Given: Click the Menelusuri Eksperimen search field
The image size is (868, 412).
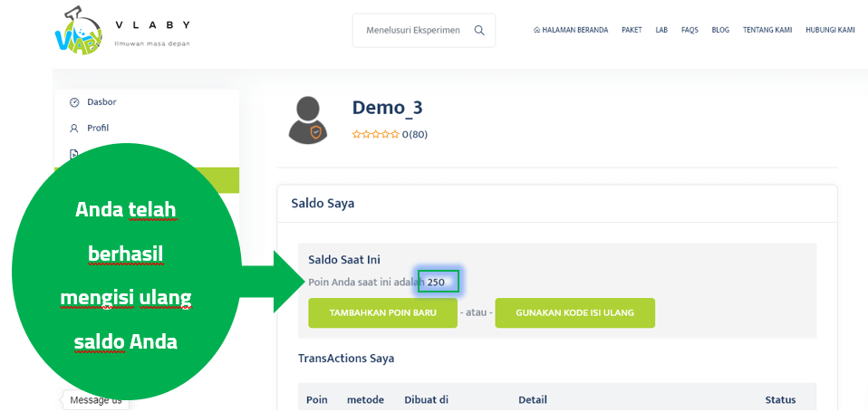Looking at the screenshot, I should point(412,30).
